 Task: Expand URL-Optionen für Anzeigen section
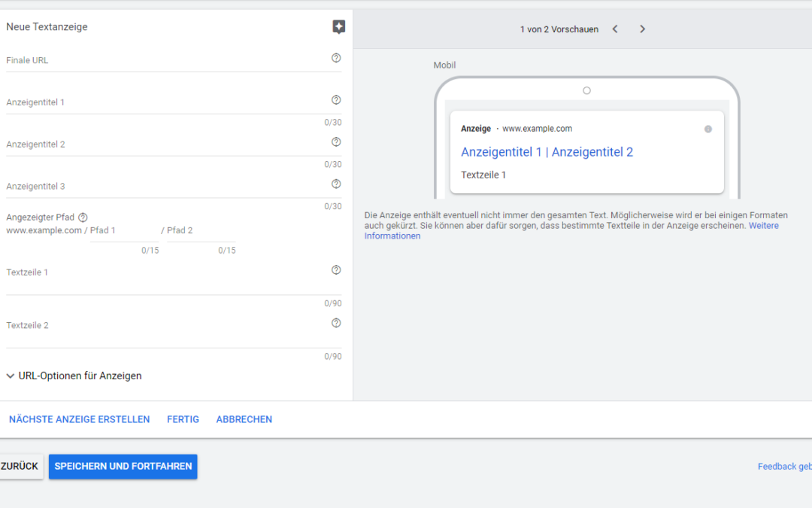pos(74,376)
